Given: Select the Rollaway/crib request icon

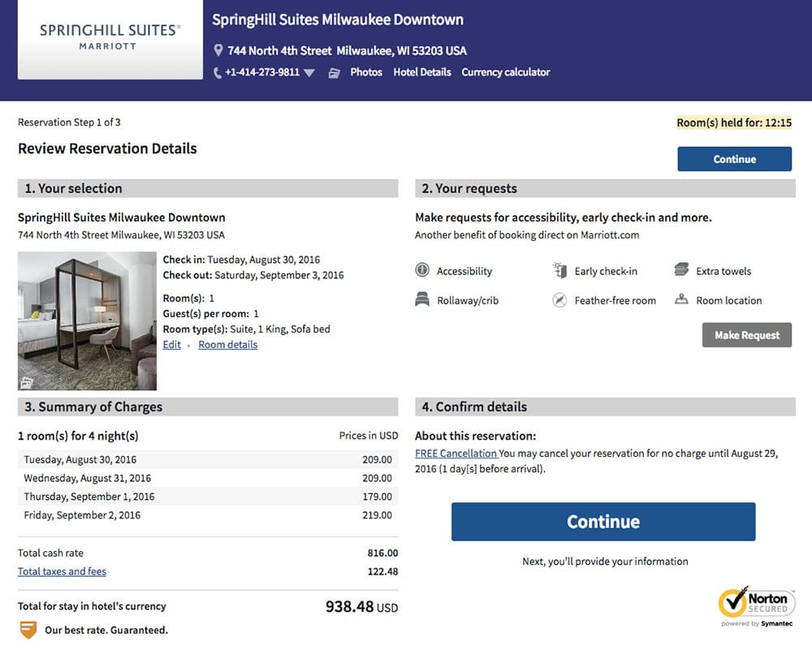Looking at the screenshot, I should coord(422,299).
